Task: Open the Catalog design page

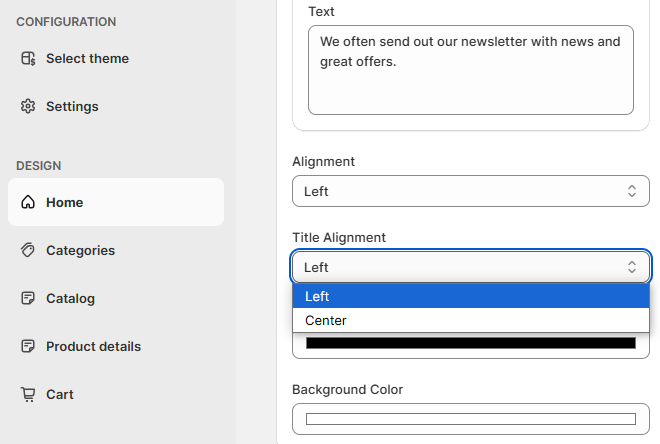Action: point(116,298)
